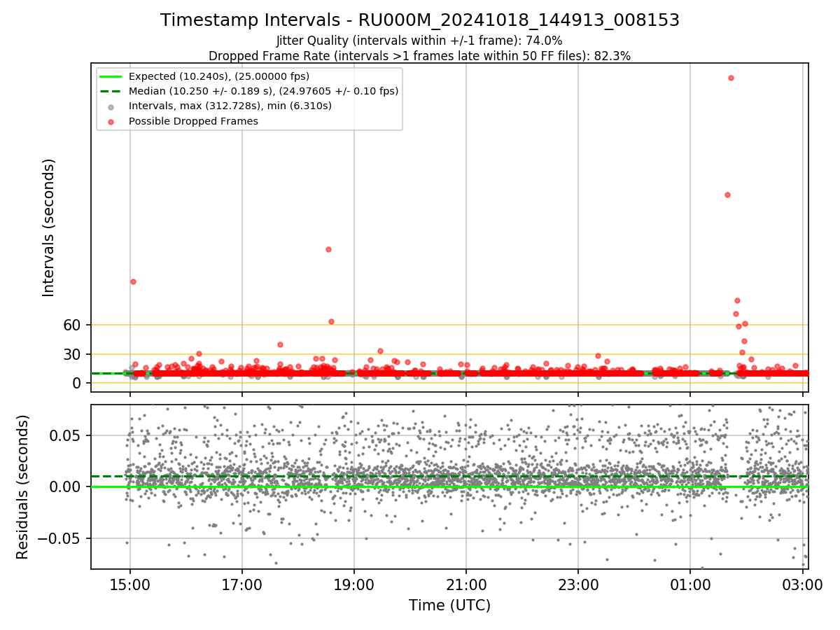Click the highest red outlier point near 01:45
840x630 pixels.
coord(731,78)
